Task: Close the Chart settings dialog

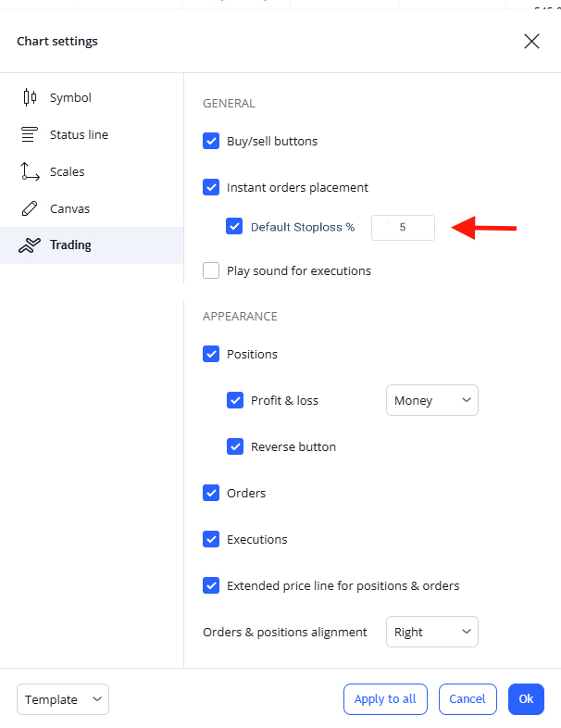Action: point(531,41)
